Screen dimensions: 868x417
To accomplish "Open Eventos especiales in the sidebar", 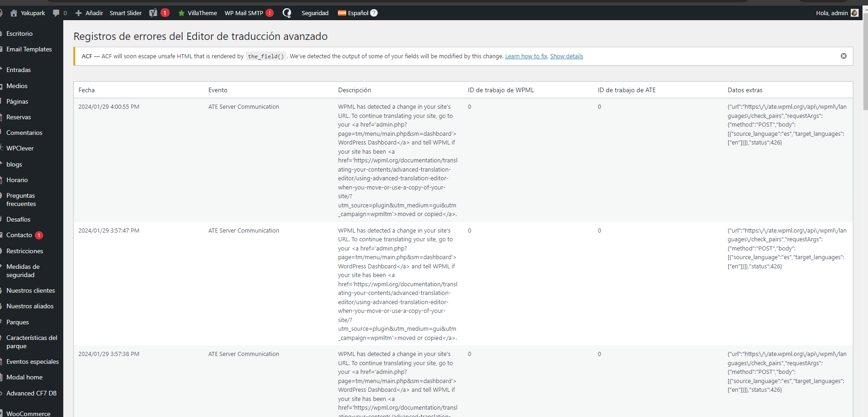I will pyautogui.click(x=32, y=361).
